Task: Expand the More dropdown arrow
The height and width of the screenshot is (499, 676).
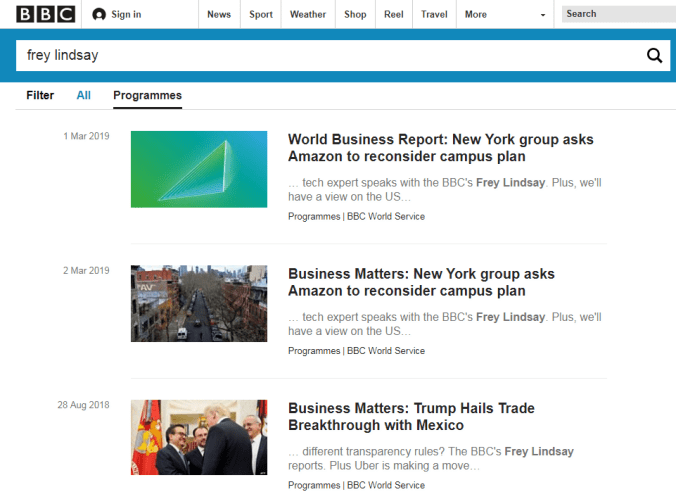Action: 543,15
